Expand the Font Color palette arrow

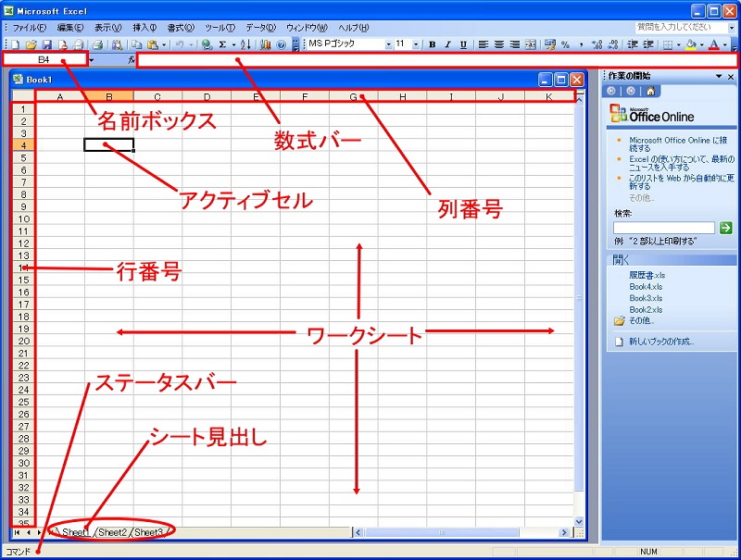725,44
